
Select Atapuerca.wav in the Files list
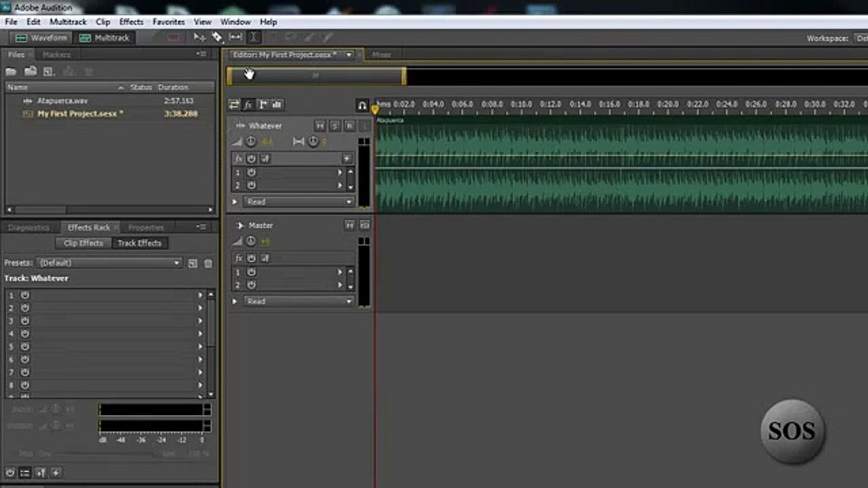62,101
